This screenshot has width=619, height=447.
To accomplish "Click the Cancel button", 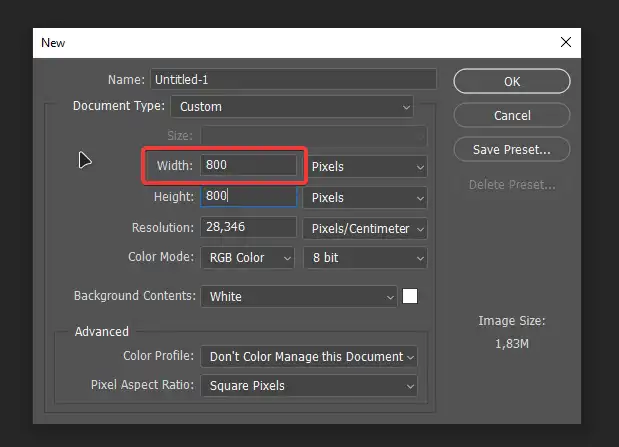I will (512, 115).
